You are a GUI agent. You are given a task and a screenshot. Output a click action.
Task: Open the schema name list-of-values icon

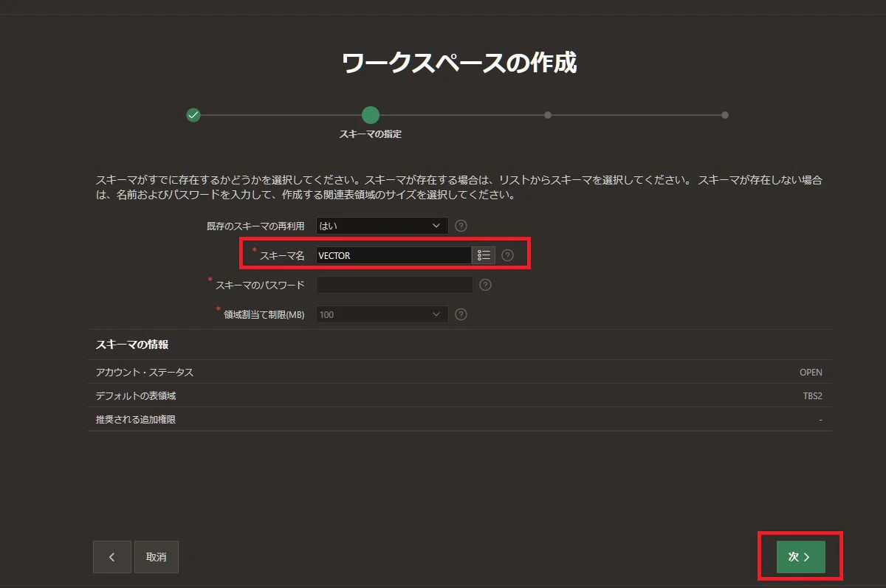point(484,255)
